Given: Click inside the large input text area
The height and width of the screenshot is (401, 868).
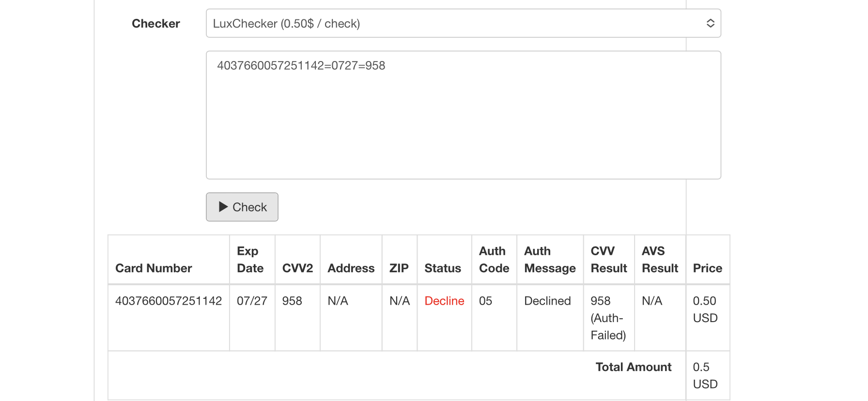Looking at the screenshot, I should click(x=463, y=121).
